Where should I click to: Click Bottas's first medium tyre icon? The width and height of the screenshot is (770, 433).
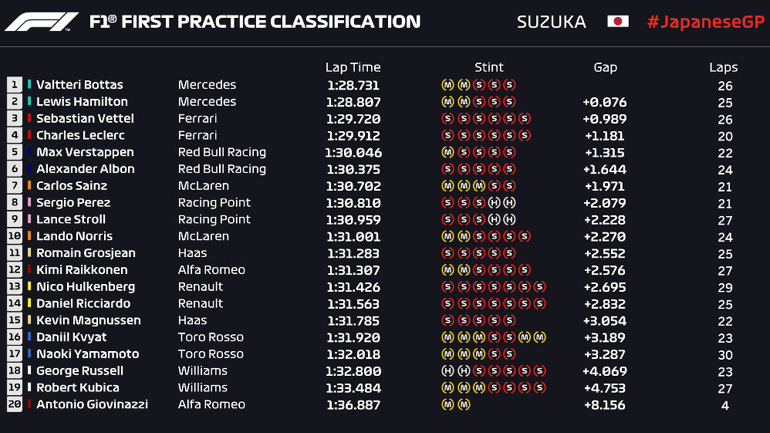click(x=447, y=85)
